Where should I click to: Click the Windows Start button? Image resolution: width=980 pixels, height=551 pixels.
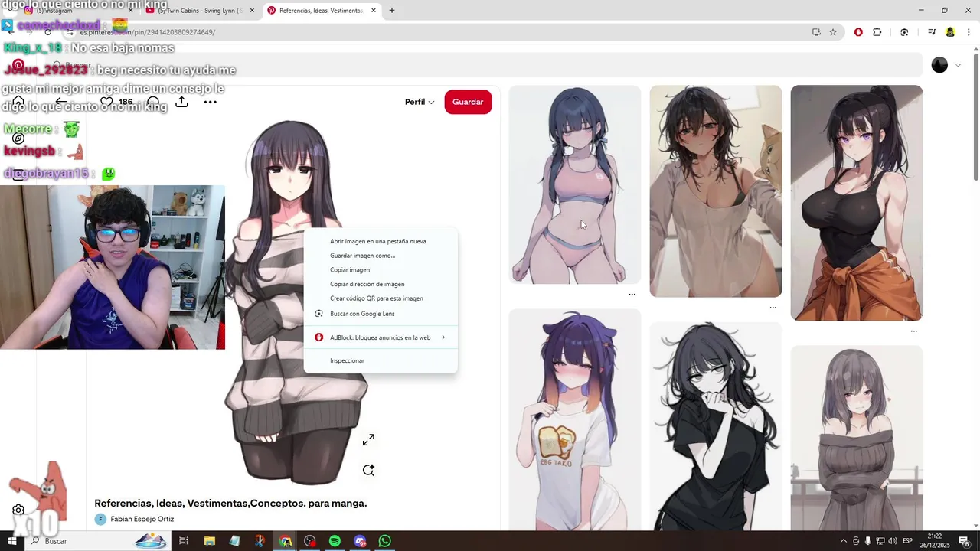[12, 541]
